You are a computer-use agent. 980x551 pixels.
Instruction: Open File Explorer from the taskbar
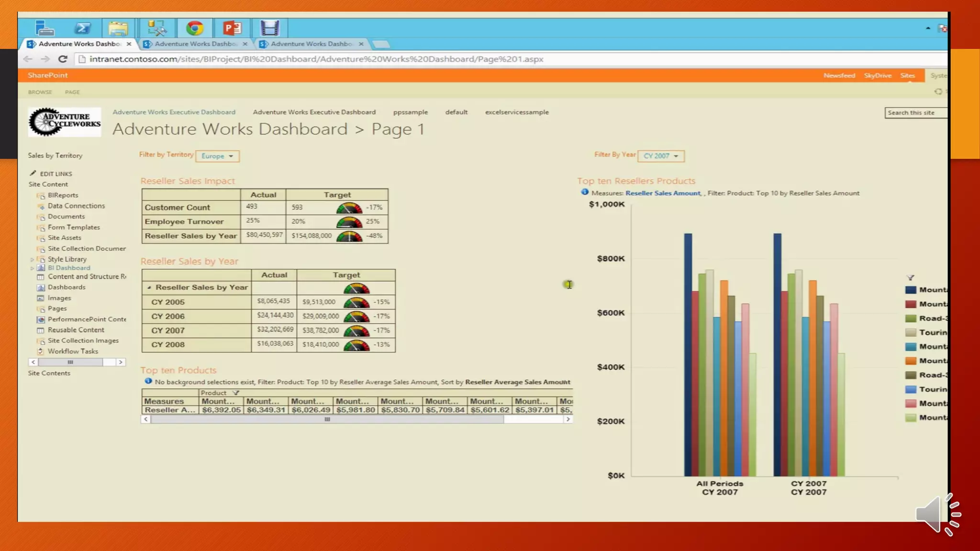(x=118, y=28)
